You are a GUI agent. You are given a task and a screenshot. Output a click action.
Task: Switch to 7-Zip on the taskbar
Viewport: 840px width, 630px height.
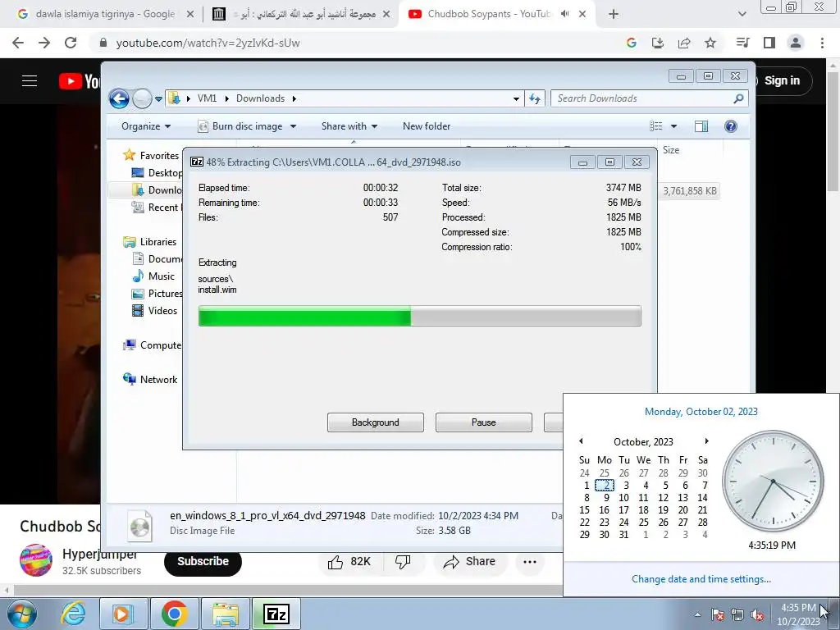[x=276, y=614]
